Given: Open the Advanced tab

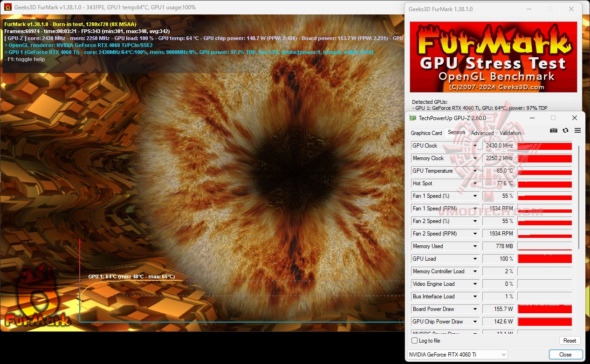Looking at the screenshot, I should pos(482,133).
